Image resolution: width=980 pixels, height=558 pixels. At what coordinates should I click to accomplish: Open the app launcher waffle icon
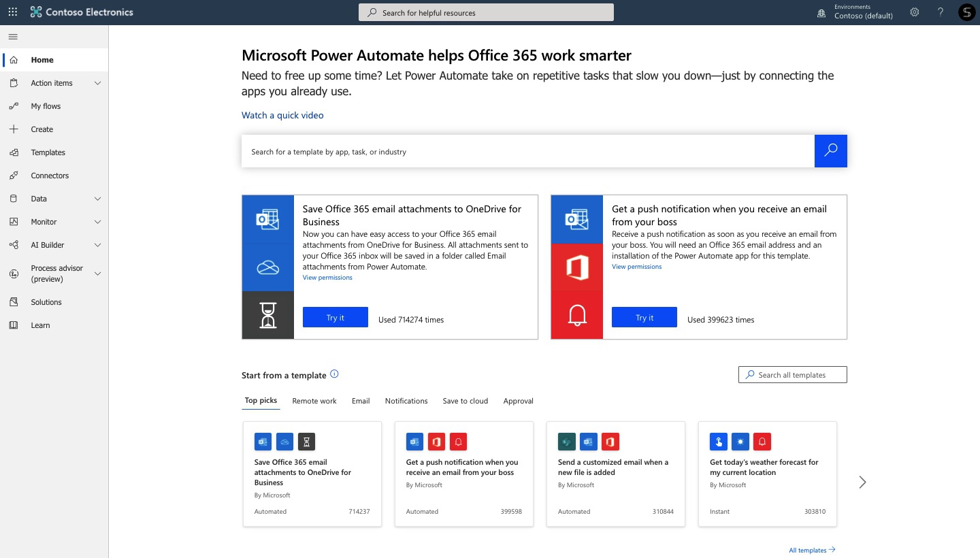point(13,12)
